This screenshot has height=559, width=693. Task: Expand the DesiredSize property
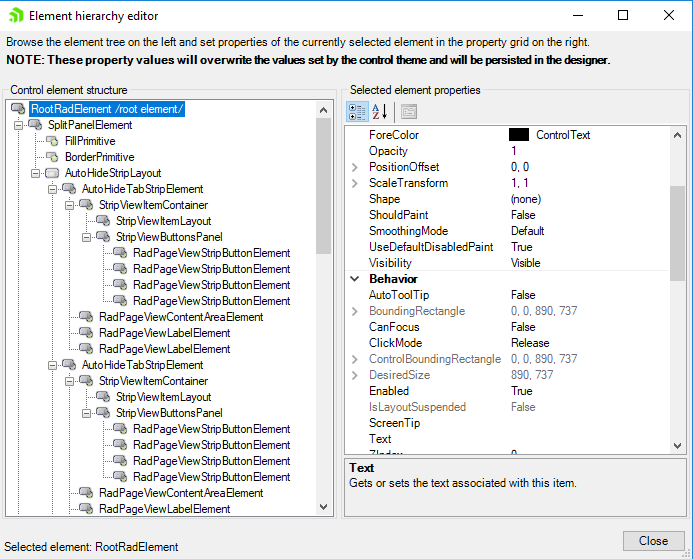coord(354,375)
